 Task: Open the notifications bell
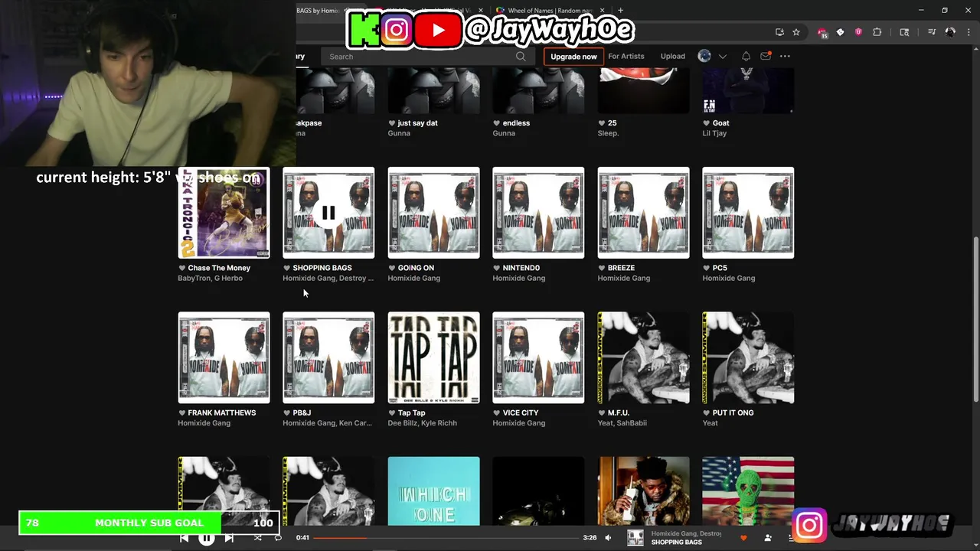[746, 56]
